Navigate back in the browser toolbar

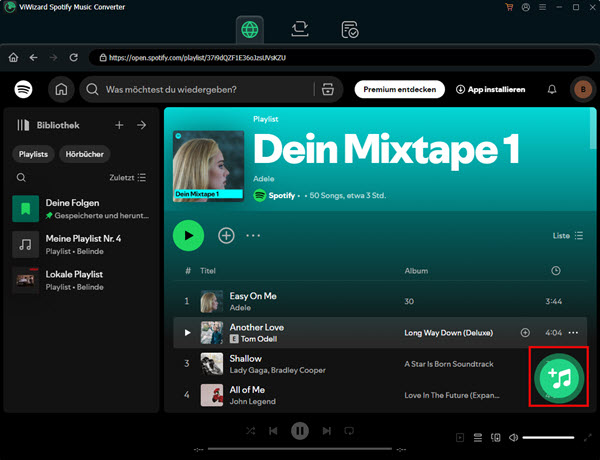coord(34,57)
